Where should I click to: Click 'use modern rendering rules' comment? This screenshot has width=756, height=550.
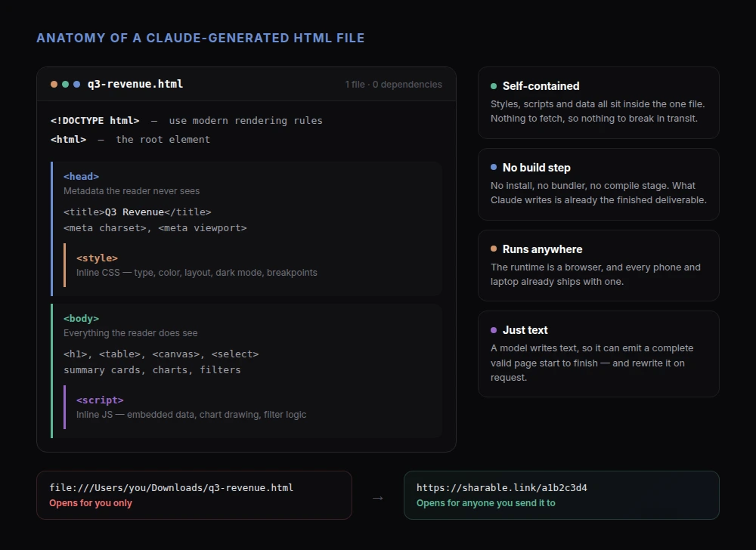pyautogui.click(x=246, y=120)
